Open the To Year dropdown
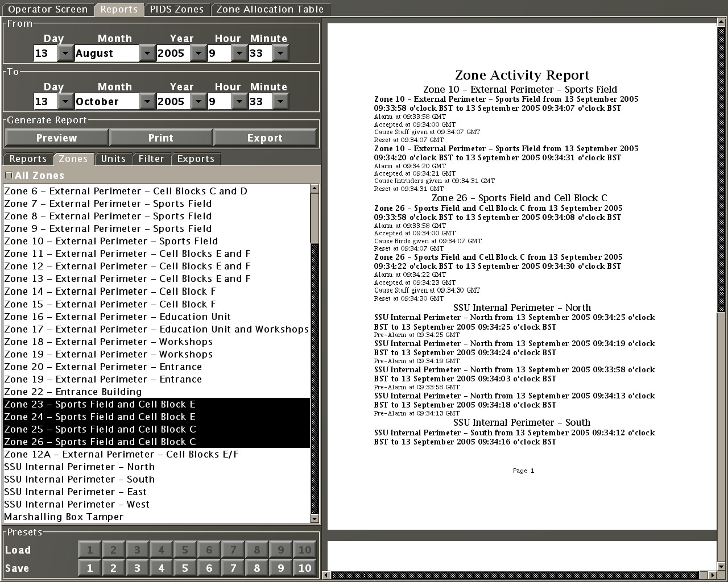The image size is (728, 582). point(198,102)
